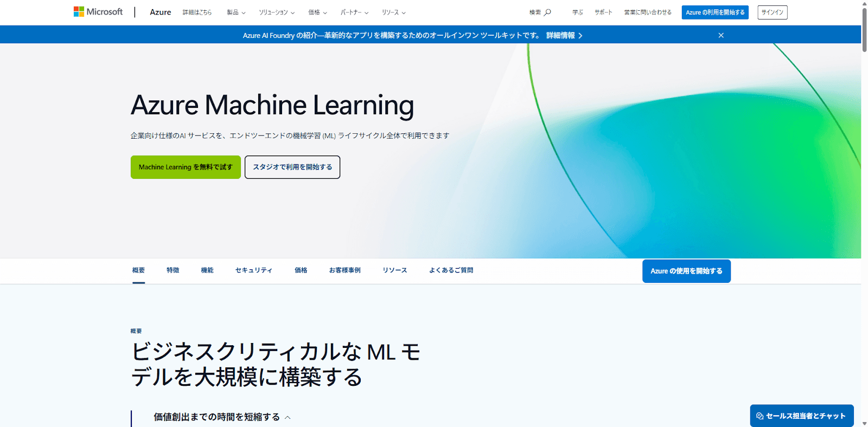
Task: Open the 学ぶ link
Action: (578, 12)
